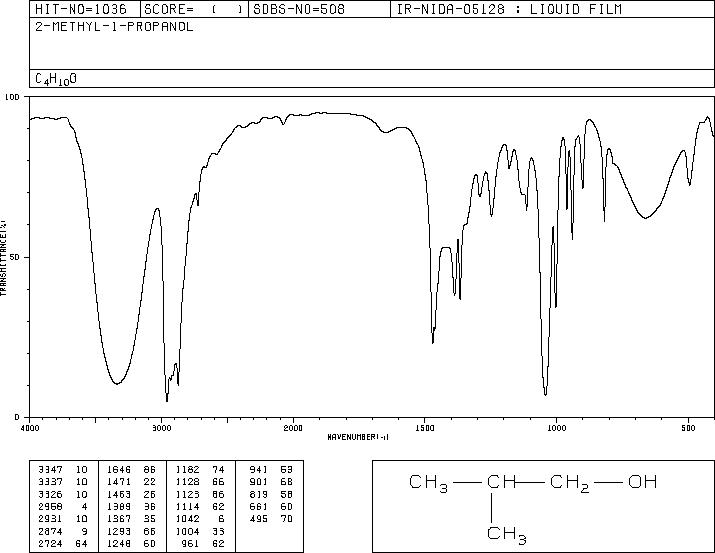
Task: Click the transmittance value 70 beside 495
Action: tap(286, 519)
